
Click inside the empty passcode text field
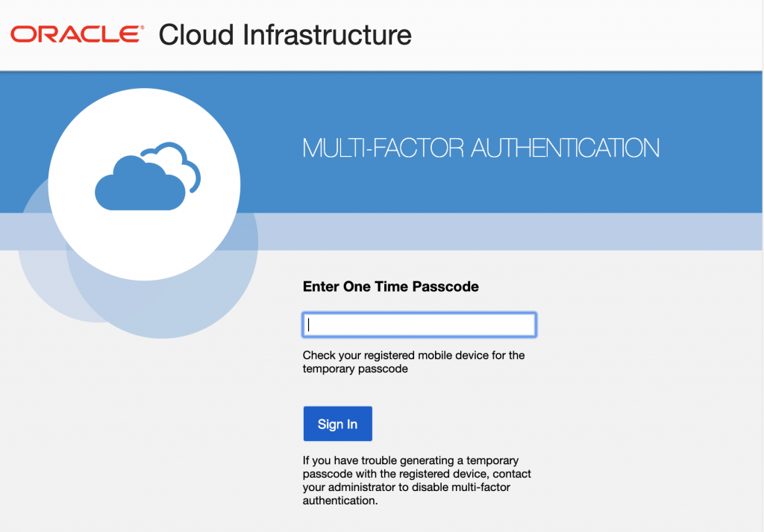(x=419, y=325)
